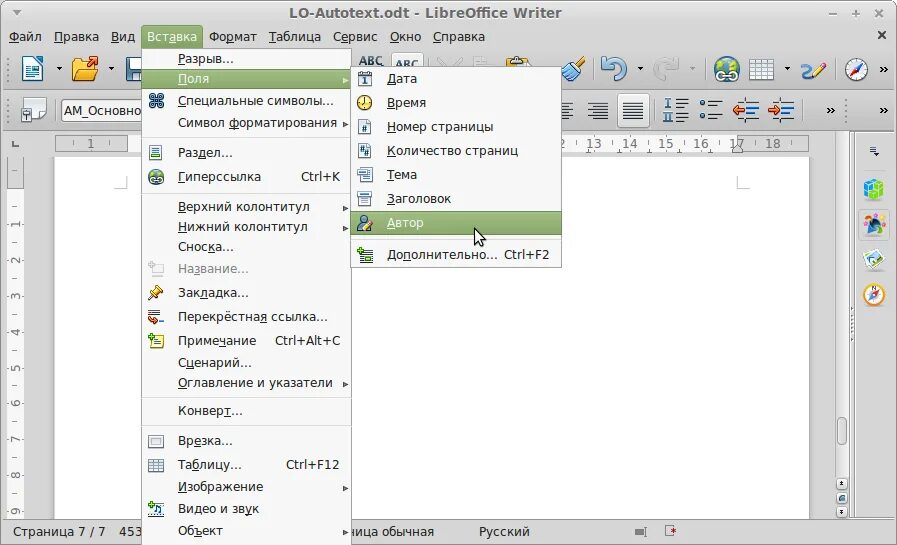Choose Разрыв… from Вставка menu
Screen dimensions: 897x545
(x=247, y=59)
